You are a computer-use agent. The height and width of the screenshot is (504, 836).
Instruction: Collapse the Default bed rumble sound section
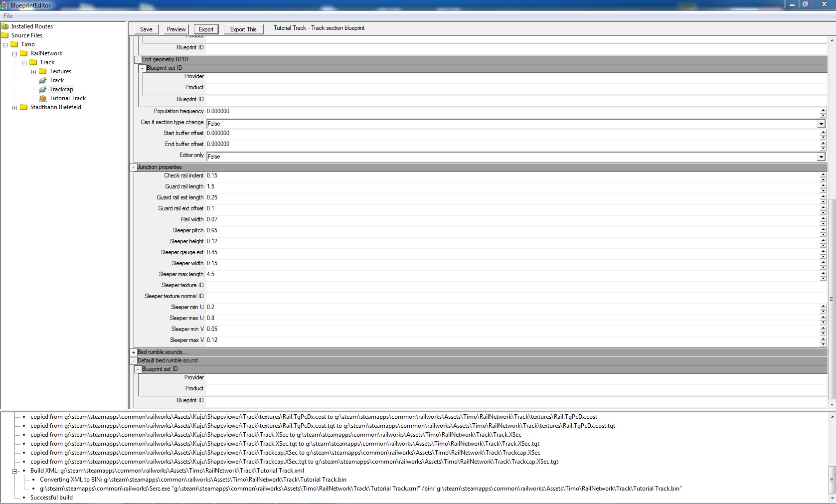134,361
